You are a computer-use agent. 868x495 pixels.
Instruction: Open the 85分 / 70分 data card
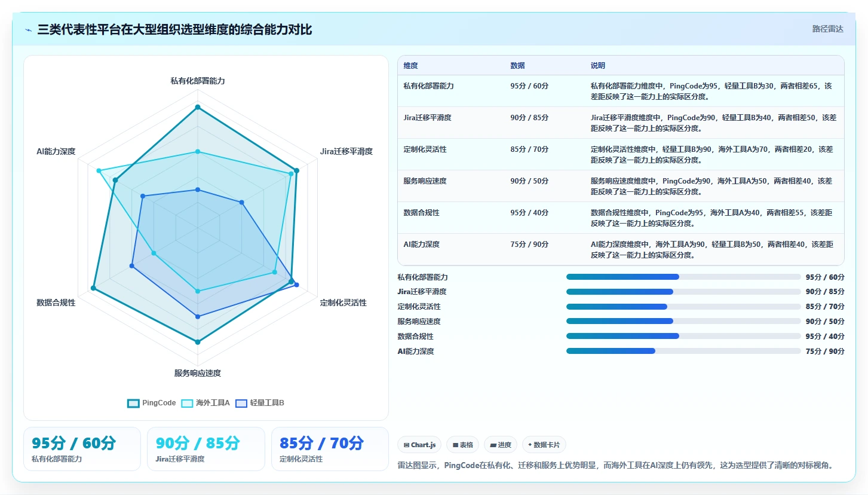coord(330,449)
